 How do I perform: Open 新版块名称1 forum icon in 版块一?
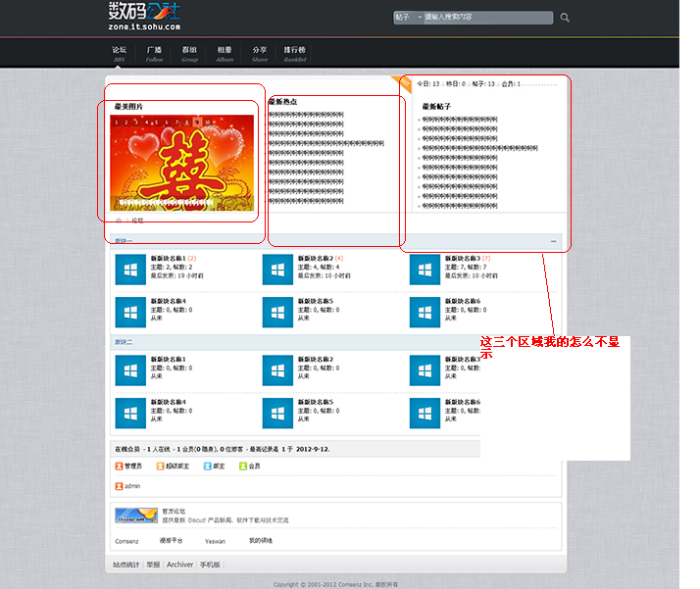(130, 270)
